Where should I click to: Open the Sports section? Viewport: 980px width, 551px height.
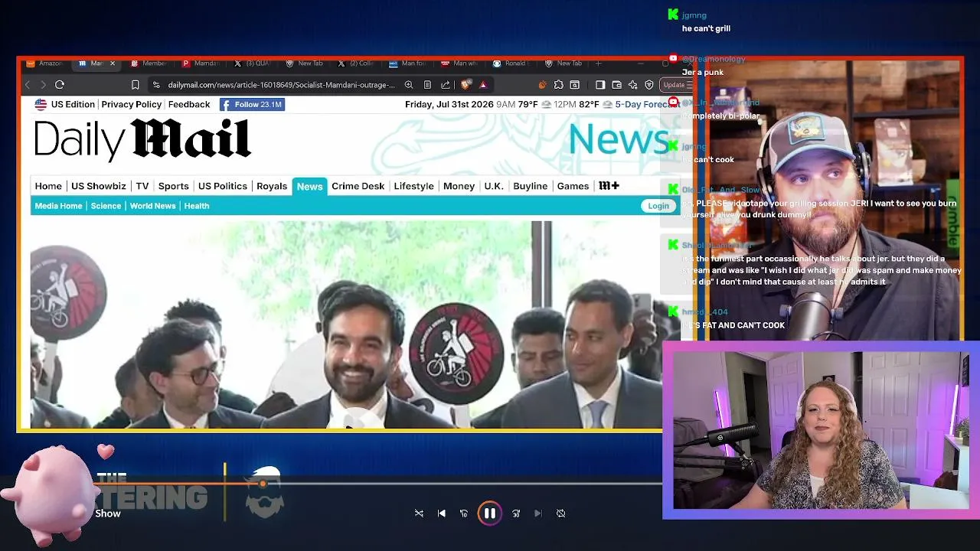coord(174,186)
